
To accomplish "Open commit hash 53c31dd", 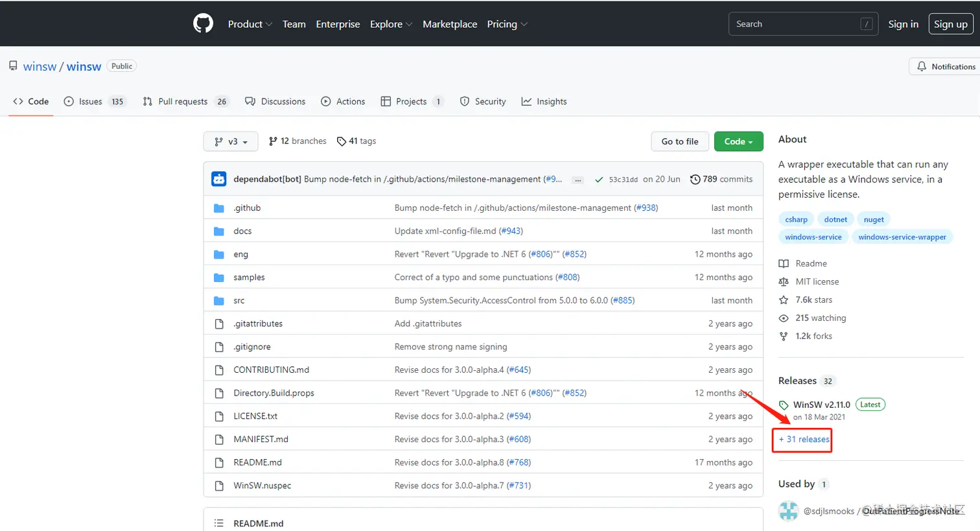I will [x=624, y=180].
